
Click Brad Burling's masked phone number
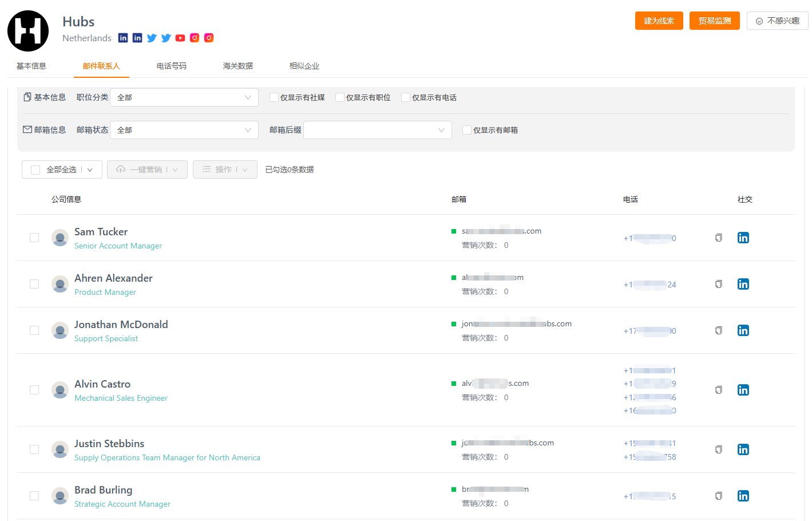pos(650,496)
